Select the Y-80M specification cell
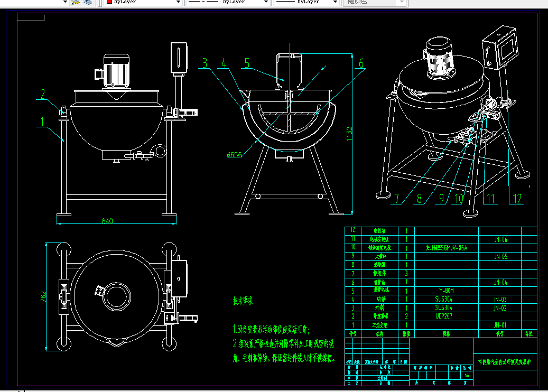The height and width of the screenshot is (392, 548). click(447, 291)
